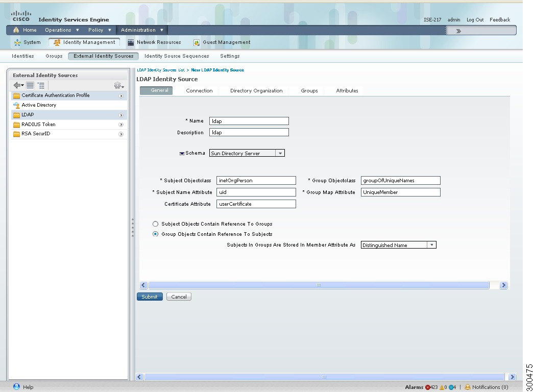Switch to the Connection tab
The height and width of the screenshot is (392, 533).
tap(199, 91)
